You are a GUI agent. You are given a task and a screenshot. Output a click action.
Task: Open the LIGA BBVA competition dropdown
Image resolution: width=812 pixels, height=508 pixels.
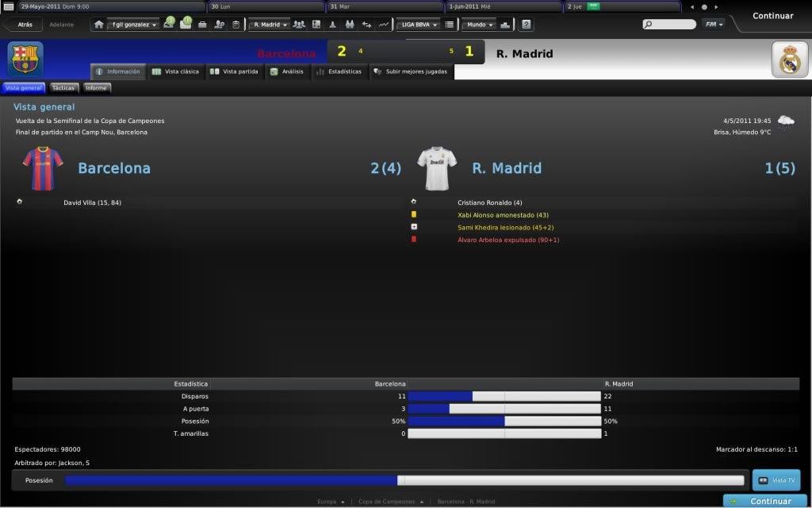[x=418, y=25]
